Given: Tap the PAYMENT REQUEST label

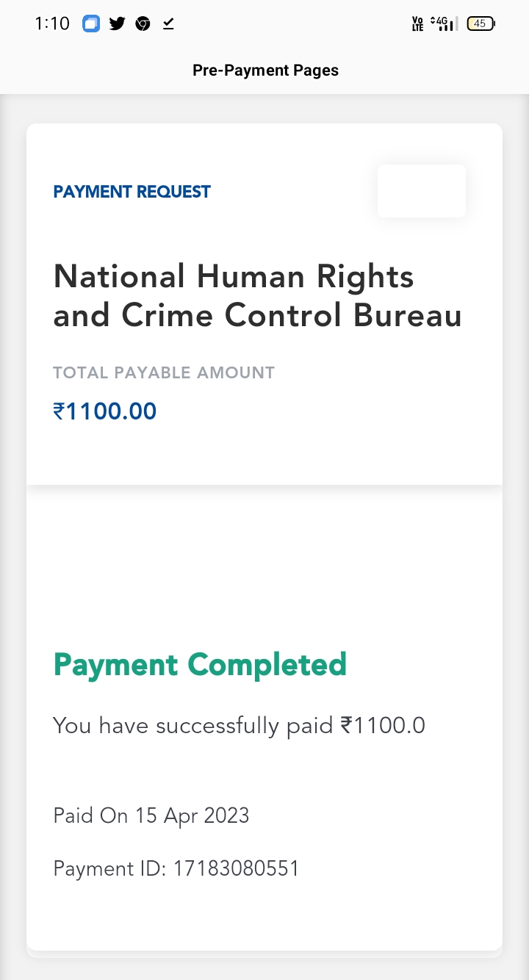Looking at the screenshot, I should coord(132,192).
